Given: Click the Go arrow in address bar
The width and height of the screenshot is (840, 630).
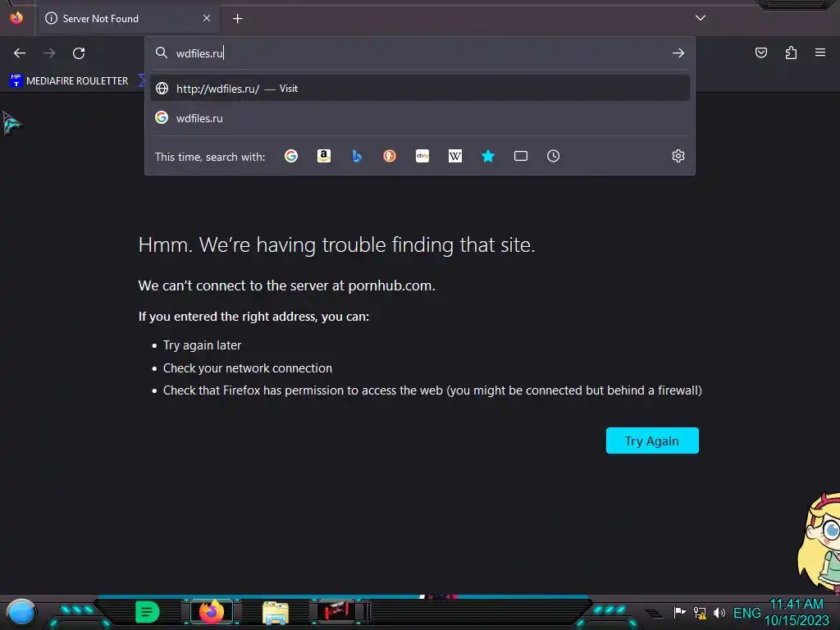Looking at the screenshot, I should point(678,53).
